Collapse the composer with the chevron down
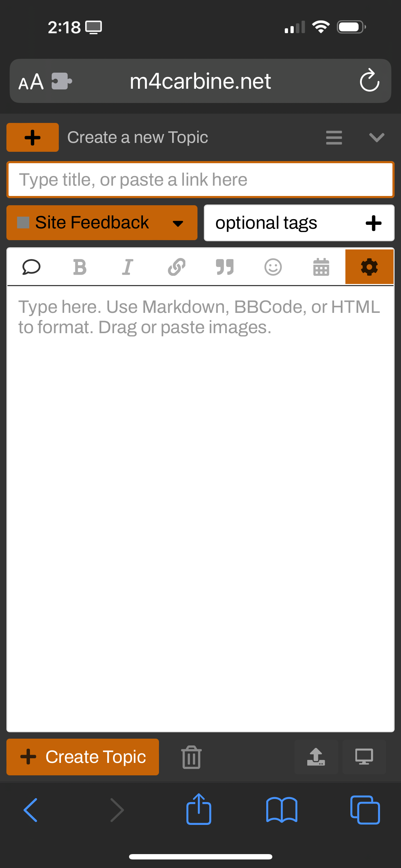 click(x=377, y=138)
